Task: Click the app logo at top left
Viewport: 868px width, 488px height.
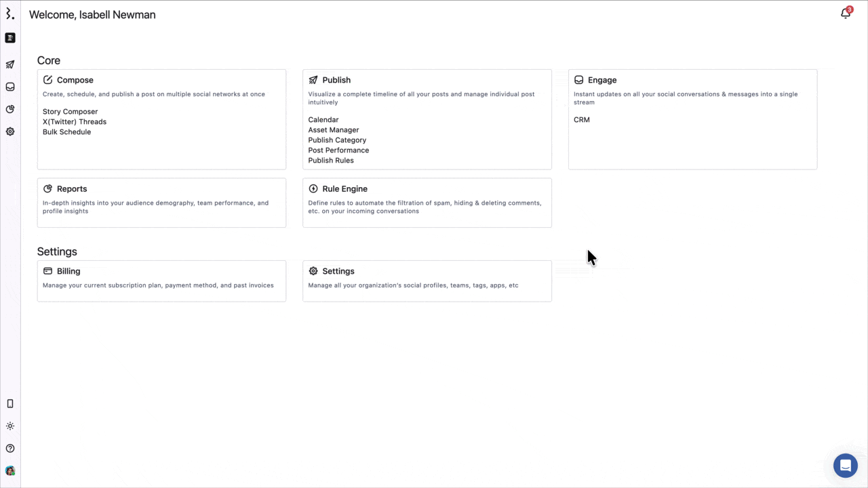Action: pos(10,14)
